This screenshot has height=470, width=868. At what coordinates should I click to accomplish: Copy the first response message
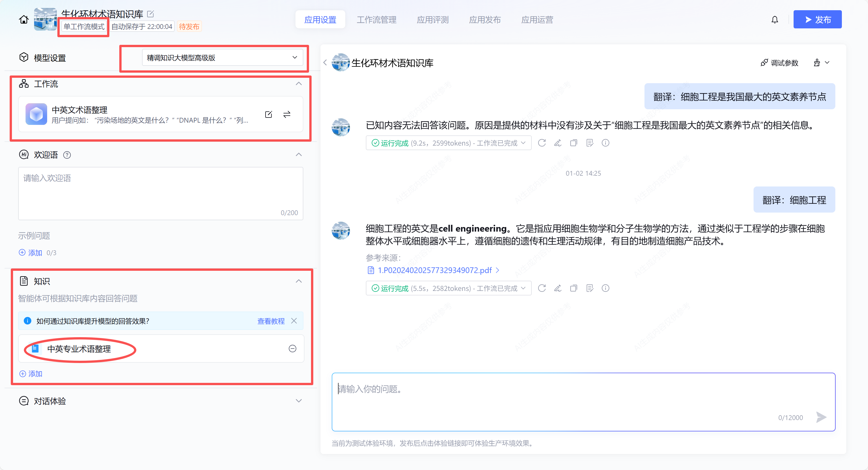[573, 143]
